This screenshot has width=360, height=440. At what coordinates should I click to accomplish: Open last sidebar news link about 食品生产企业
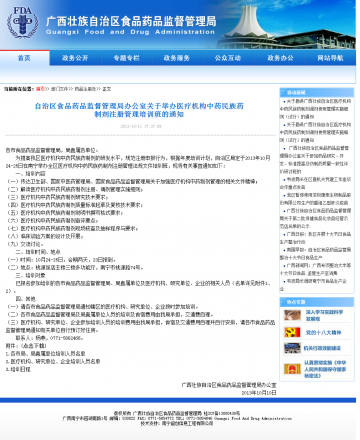point(313,285)
